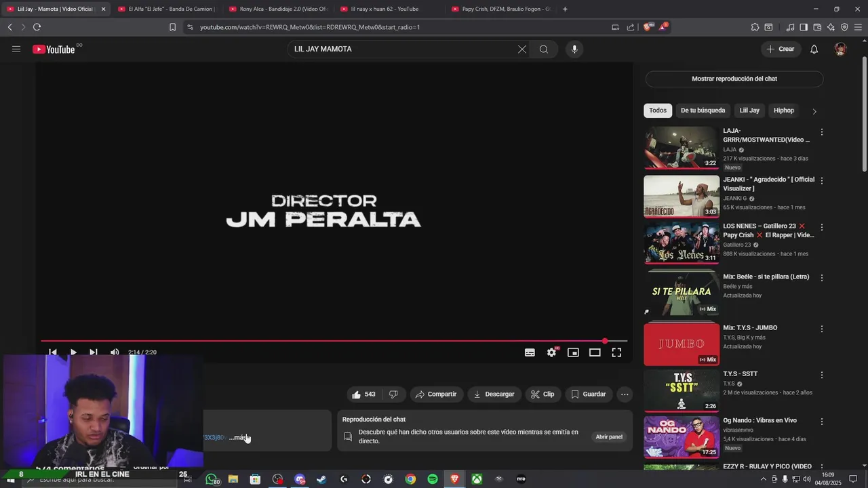Save video with Guardar button
868x488 pixels.
(x=588, y=394)
